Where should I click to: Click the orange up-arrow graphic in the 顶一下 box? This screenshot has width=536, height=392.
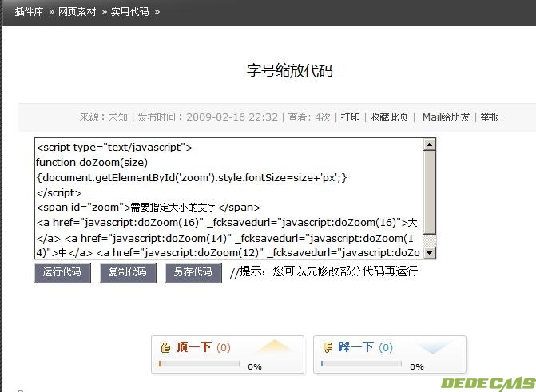click(275, 346)
